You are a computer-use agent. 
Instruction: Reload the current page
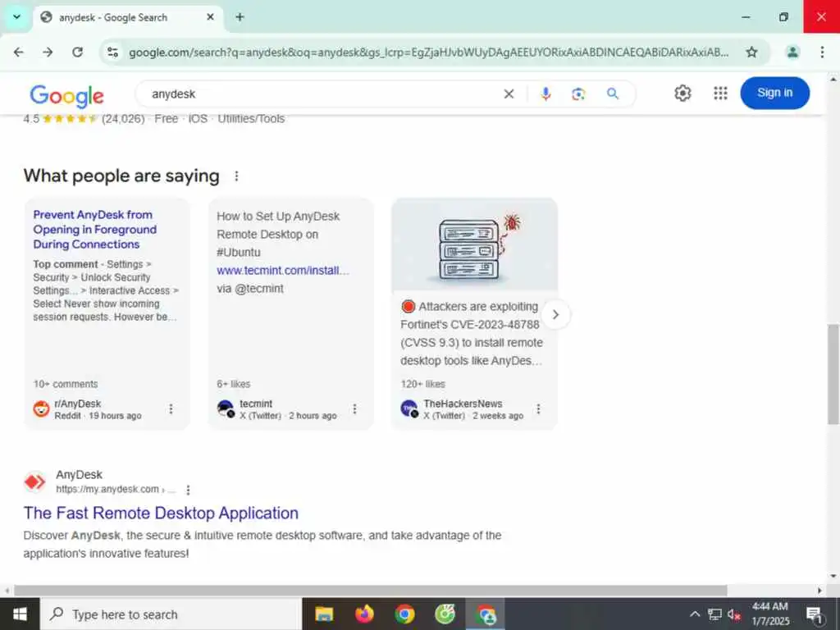pyautogui.click(x=78, y=52)
